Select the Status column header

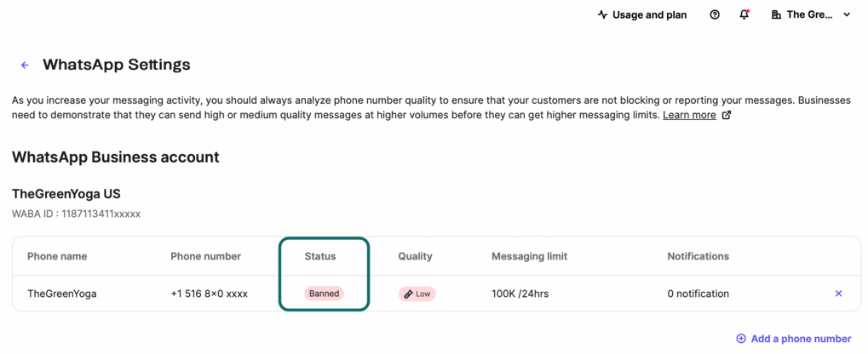[320, 256]
